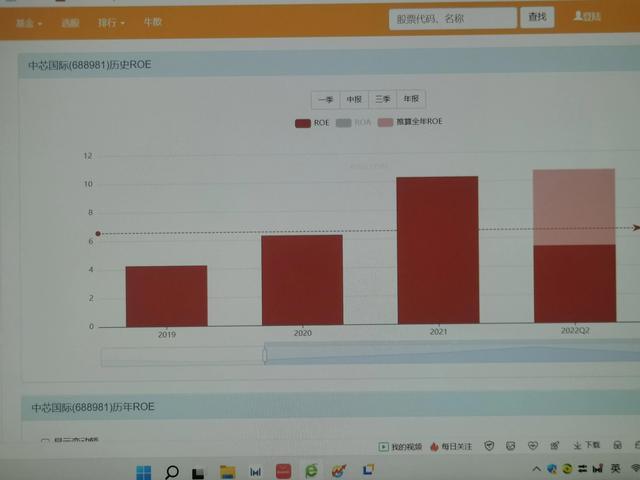Toggle the ROE legend series

click(312, 123)
